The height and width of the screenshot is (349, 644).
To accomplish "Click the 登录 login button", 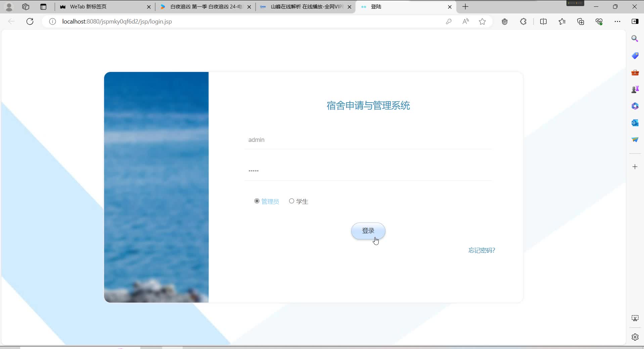I will pos(368,231).
